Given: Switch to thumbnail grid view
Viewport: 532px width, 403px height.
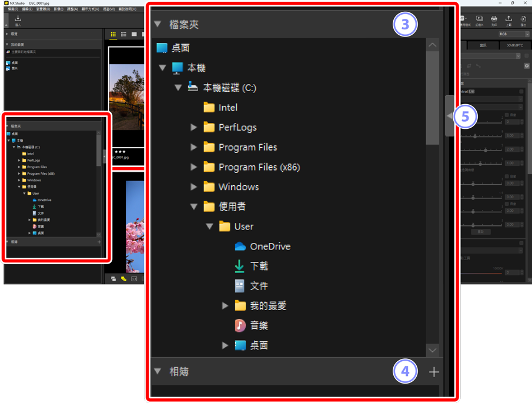Looking at the screenshot, I should 113,35.
